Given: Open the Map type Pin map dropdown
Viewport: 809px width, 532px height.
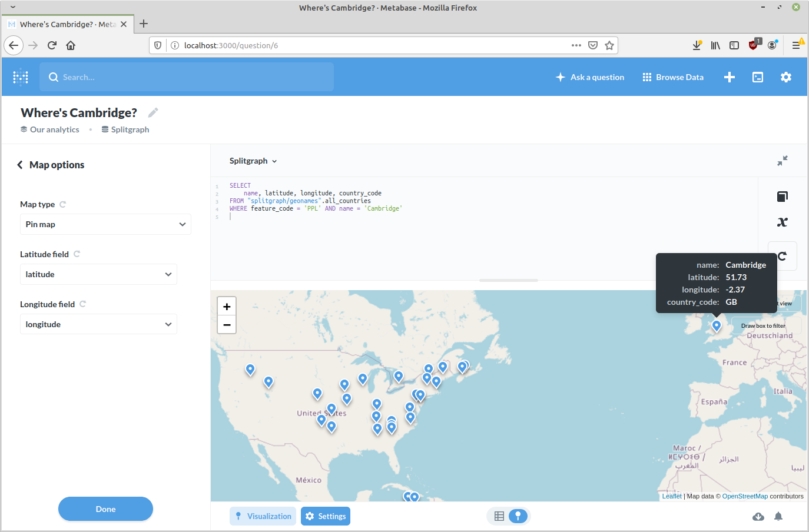Looking at the screenshot, I should (105, 224).
